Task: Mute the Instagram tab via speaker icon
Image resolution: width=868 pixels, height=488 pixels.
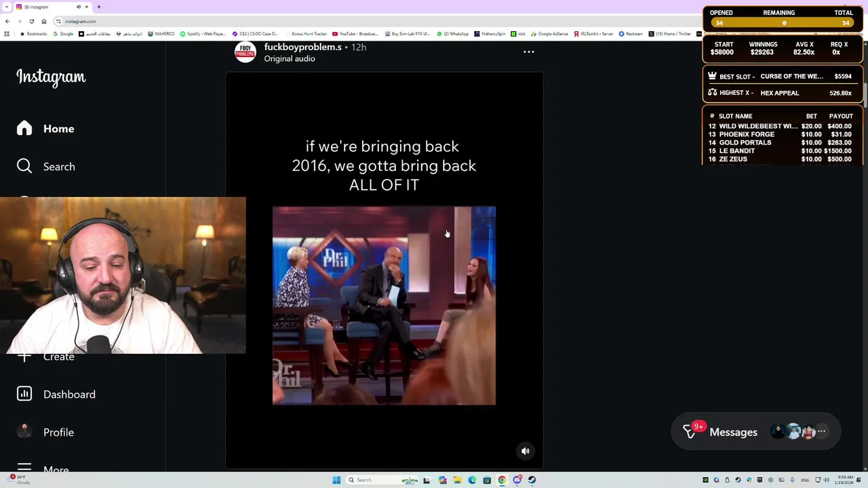Action: pyautogui.click(x=79, y=7)
